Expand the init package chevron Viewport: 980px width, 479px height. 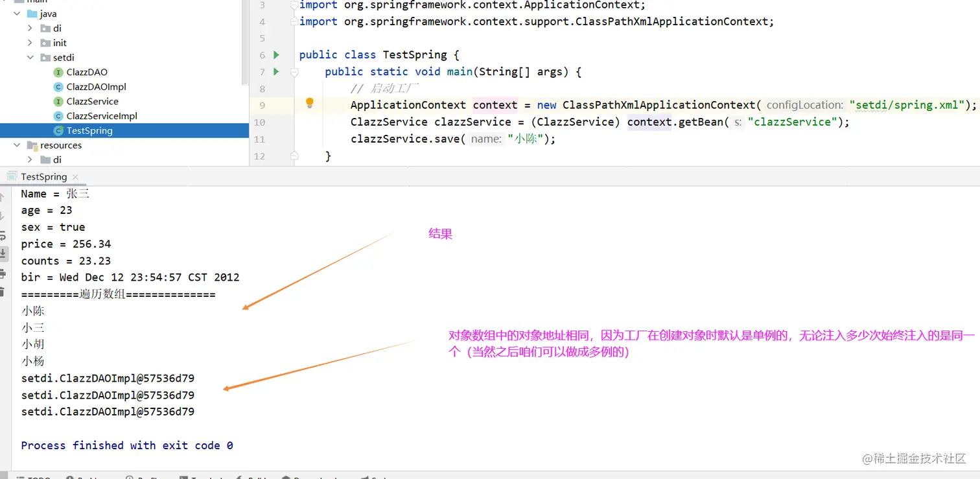point(30,43)
